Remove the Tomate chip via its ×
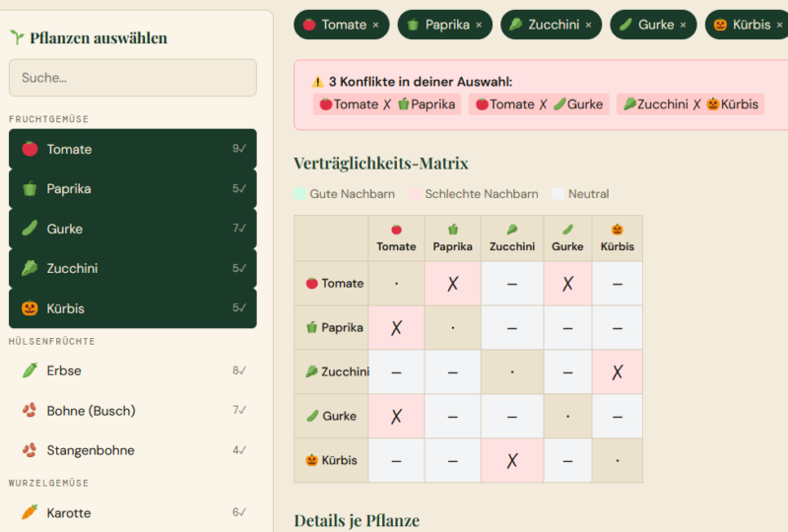 coord(375,25)
